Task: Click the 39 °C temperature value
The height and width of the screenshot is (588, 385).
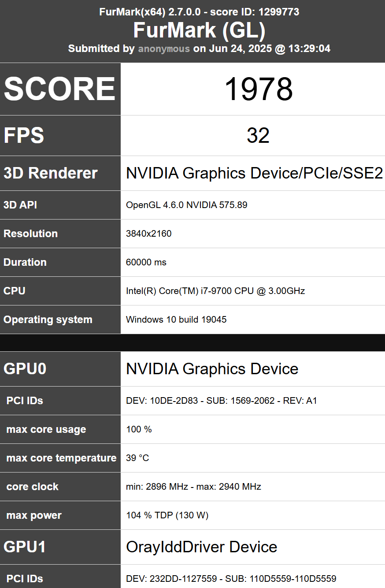Action: 137,458
